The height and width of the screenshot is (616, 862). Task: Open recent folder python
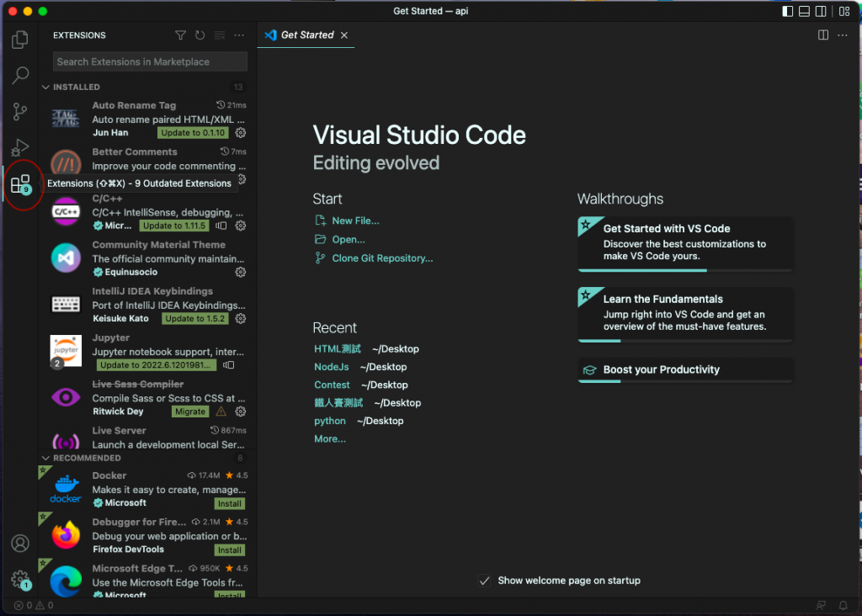coord(330,421)
